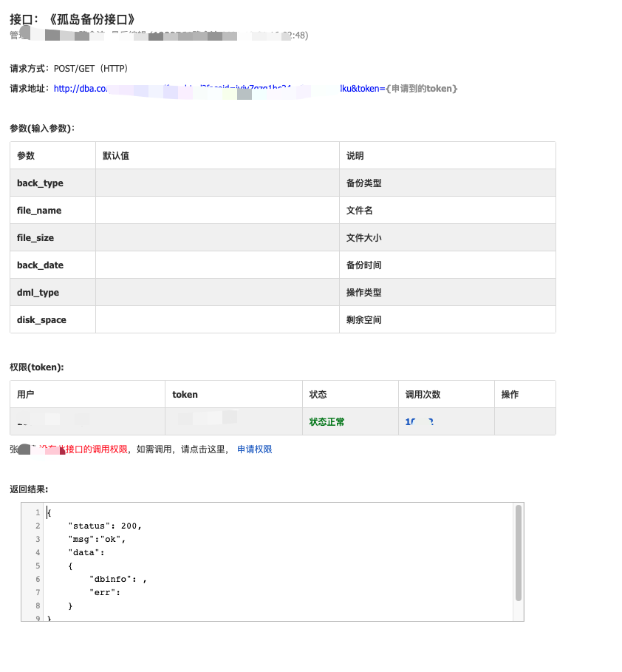The image size is (622, 672).
Task: Click the 操作 column header
Action: (x=509, y=394)
